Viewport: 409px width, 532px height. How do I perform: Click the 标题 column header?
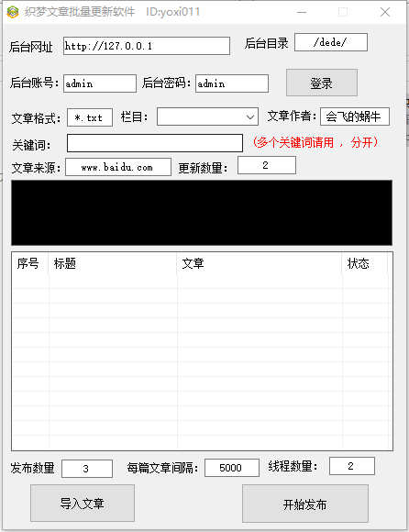112,263
